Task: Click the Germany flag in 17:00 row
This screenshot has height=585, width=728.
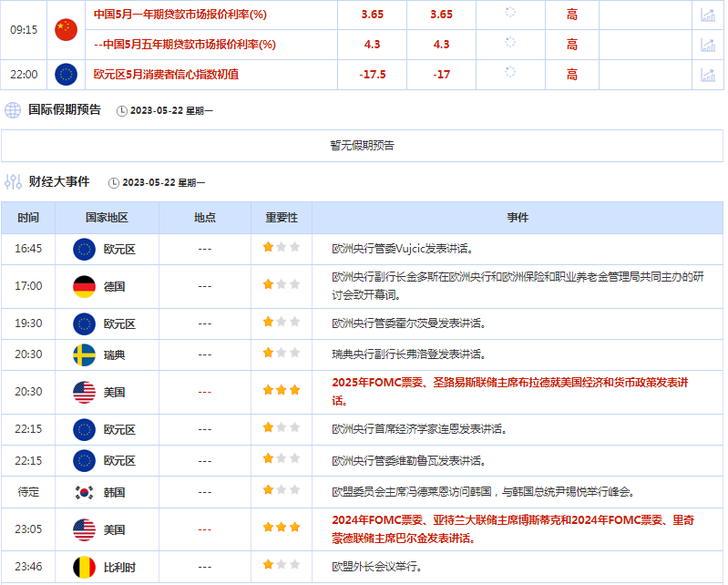Action: coord(84,286)
